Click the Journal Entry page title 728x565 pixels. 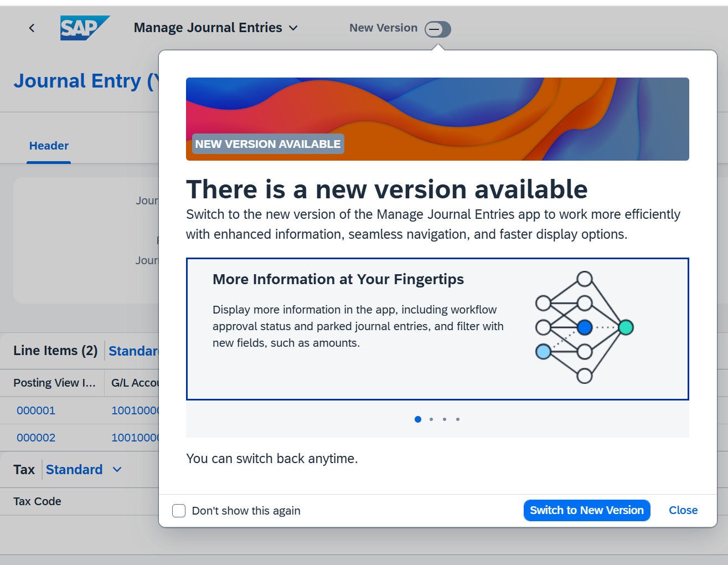[86, 81]
